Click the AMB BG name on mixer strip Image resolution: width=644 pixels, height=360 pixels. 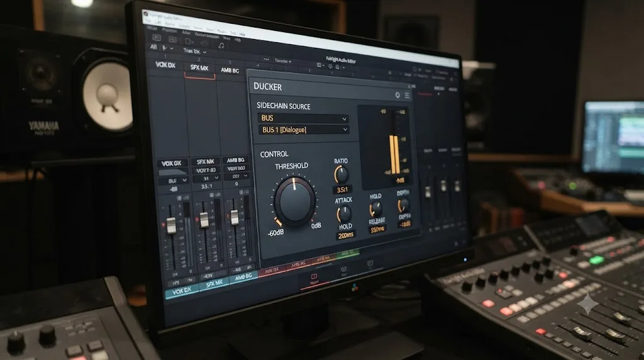point(235,160)
